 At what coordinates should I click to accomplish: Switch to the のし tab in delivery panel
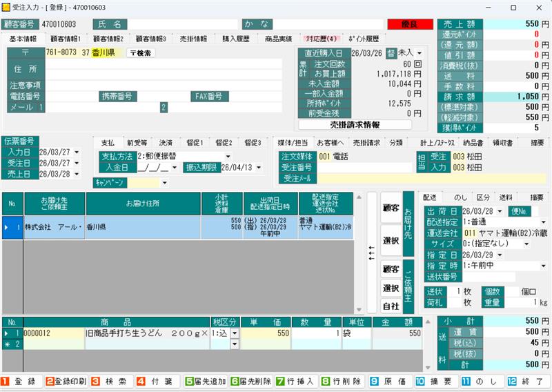(x=460, y=197)
